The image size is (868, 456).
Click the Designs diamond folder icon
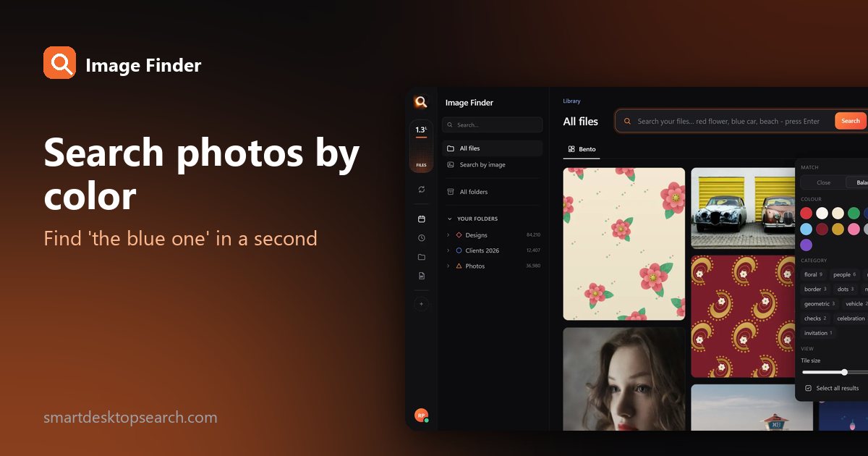(x=459, y=235)
